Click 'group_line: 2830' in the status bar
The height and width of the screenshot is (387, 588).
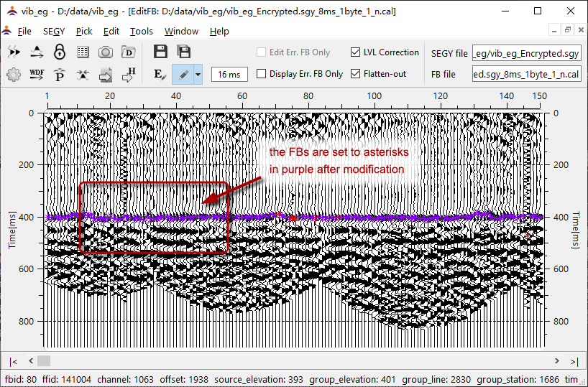436,380
